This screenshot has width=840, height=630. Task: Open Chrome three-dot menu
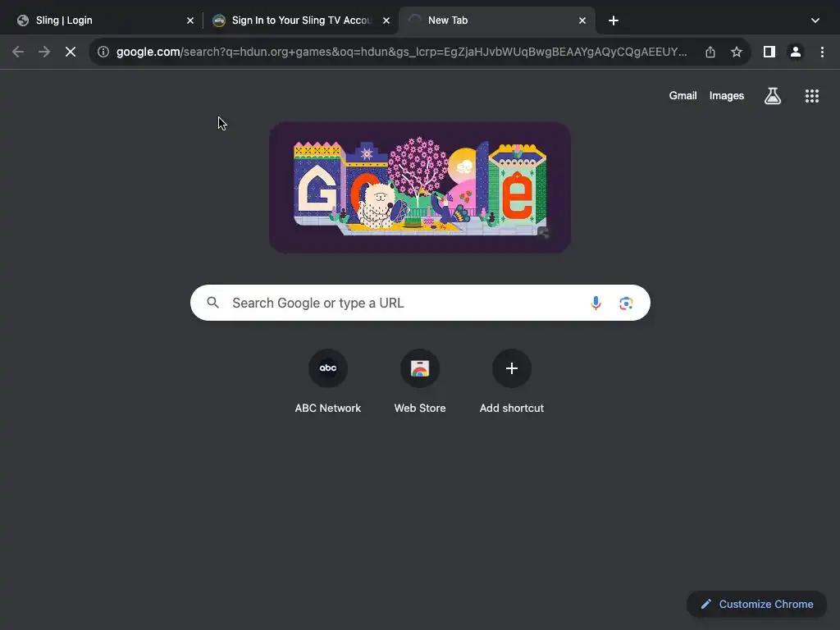[x=822, y=52]
